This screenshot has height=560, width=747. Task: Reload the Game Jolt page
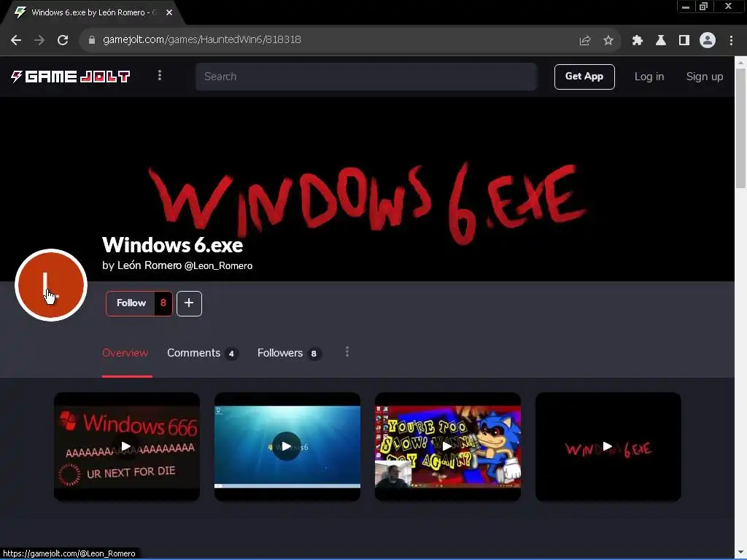click(x=63, y=40)
